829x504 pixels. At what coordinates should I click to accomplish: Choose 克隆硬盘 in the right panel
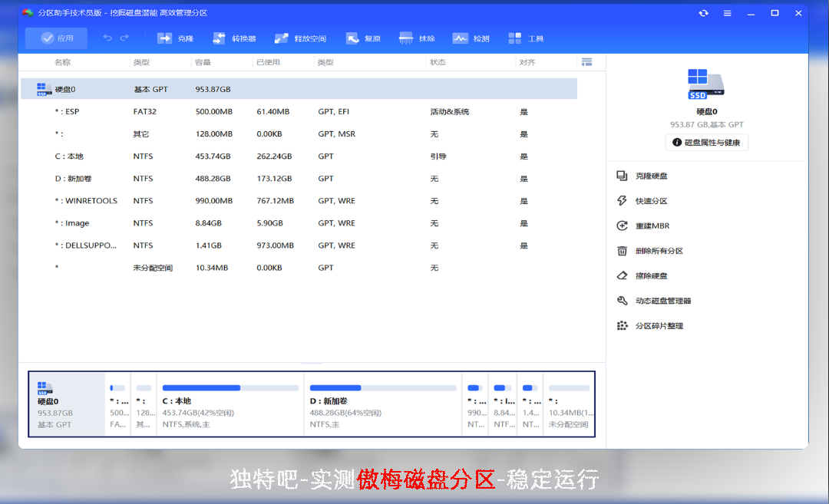click(651, 176)
